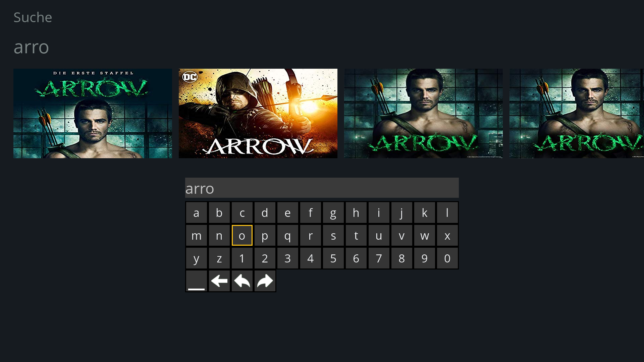Tap the number 5 key
The height and width of the screenshot is (362, 644).
333,258
